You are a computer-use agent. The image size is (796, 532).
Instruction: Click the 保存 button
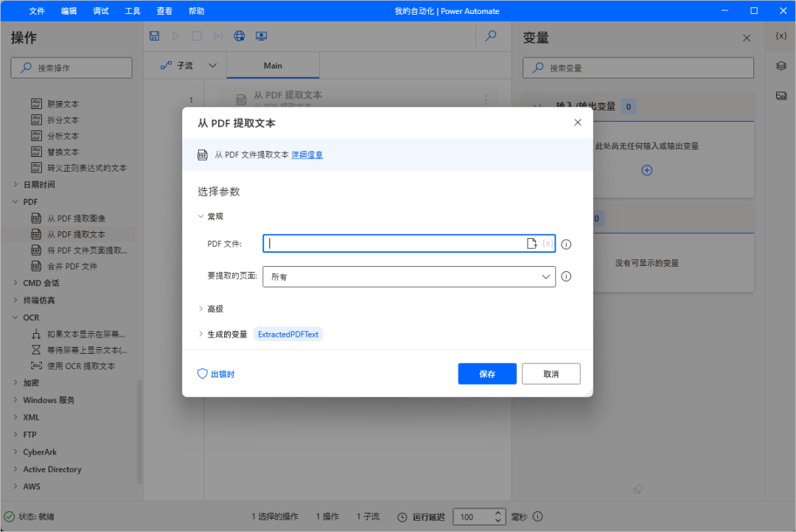[x=487, y=374]
